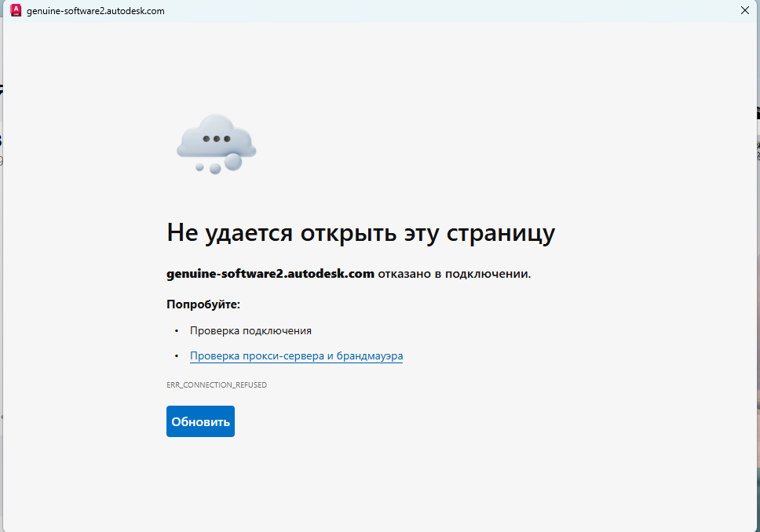Open the Проверка прокси-сервера и брандмауэра link

point(296,355)
